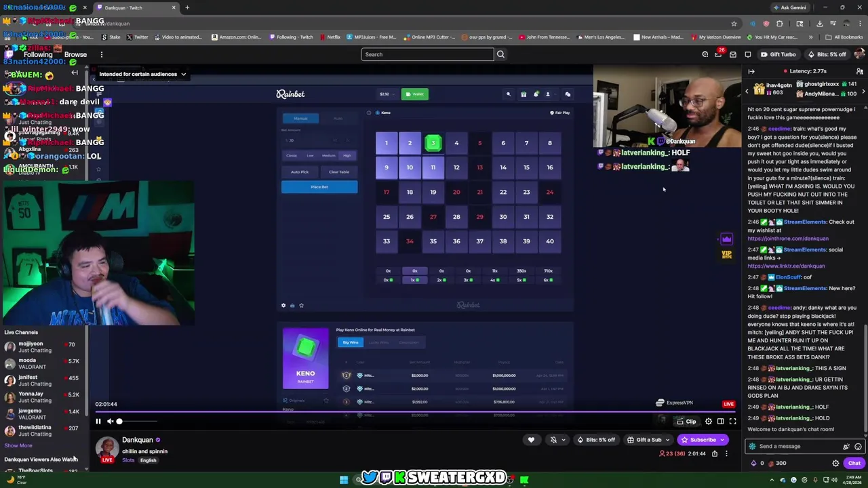Click the Ask Gemini button
Viewport: 868px width, 488px height.
pos(789,7)
